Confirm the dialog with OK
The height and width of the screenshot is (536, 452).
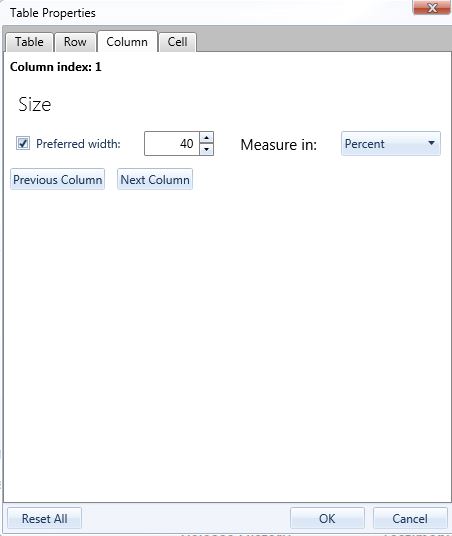tap(327, 518)
